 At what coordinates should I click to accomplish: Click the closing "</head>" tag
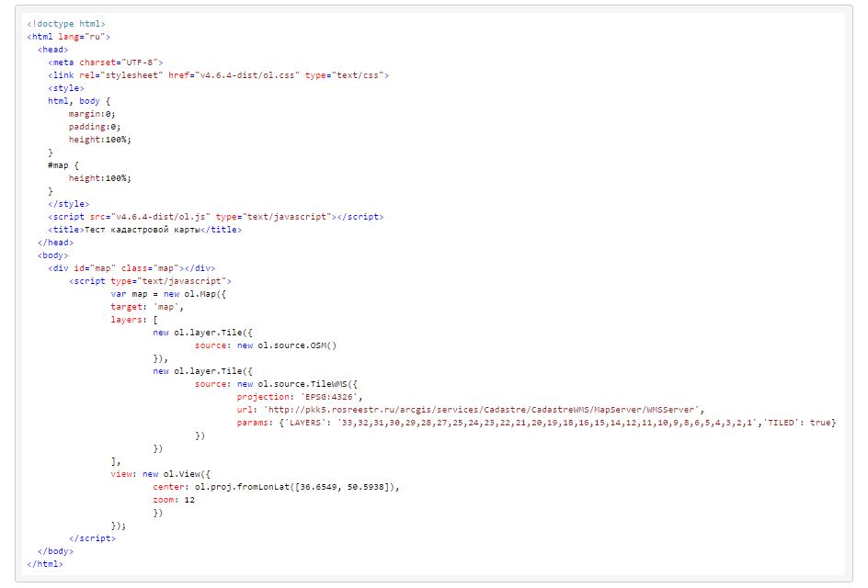[x=55, y=243]
